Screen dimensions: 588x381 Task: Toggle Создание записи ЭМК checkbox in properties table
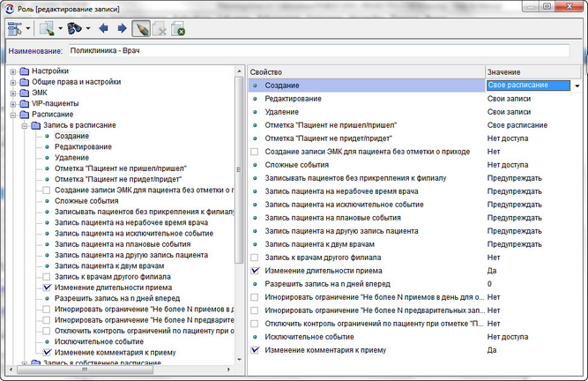click(255, 152)
